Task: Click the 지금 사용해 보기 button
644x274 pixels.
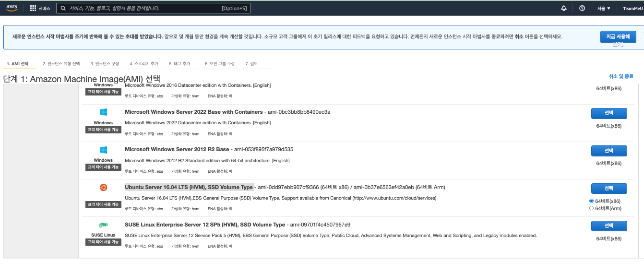Action: click(618, 37)
